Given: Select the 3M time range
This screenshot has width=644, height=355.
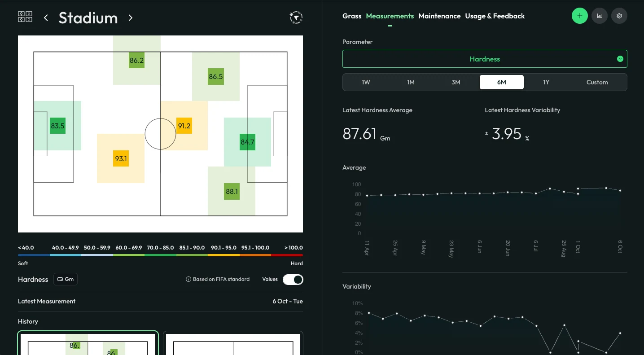Looking at the screenshot, I should 456,82.
